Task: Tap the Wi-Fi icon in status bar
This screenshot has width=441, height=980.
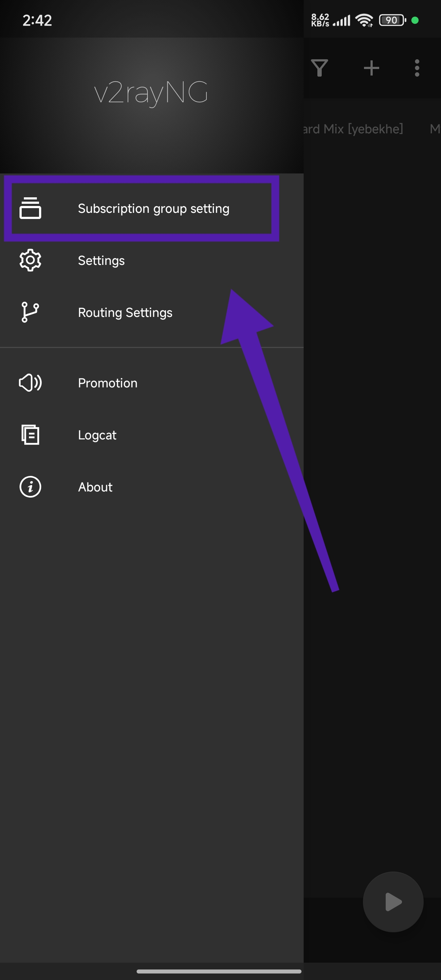Action: [364, 20]
